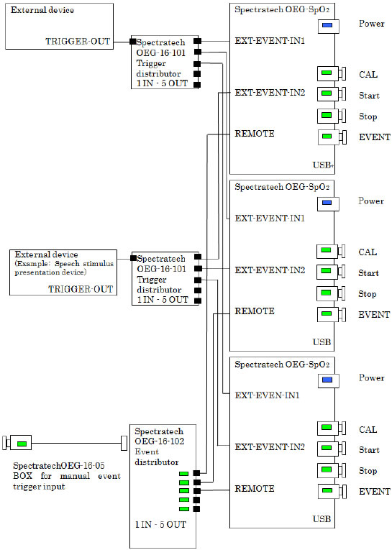Viewport: 392px width, 550px height.
Task: Click the green Start button on the second OEG-SpO2 unit
Action: (326, 271)
